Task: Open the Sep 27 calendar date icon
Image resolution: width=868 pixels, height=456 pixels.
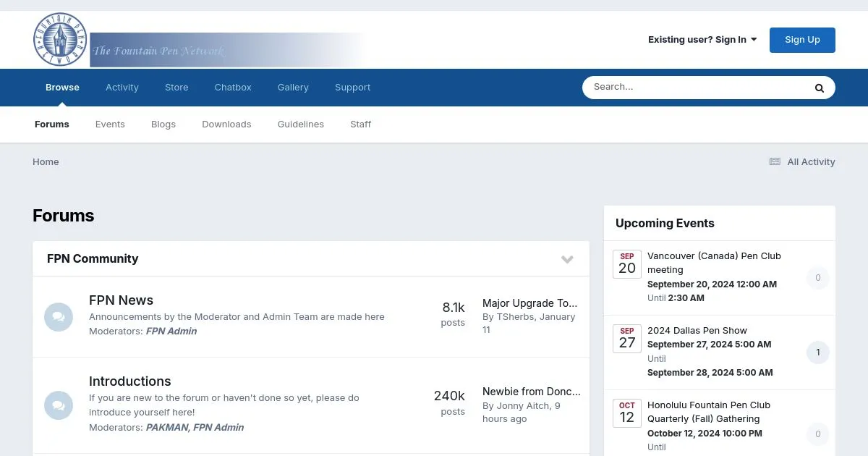Action: [x=627, y=339]
